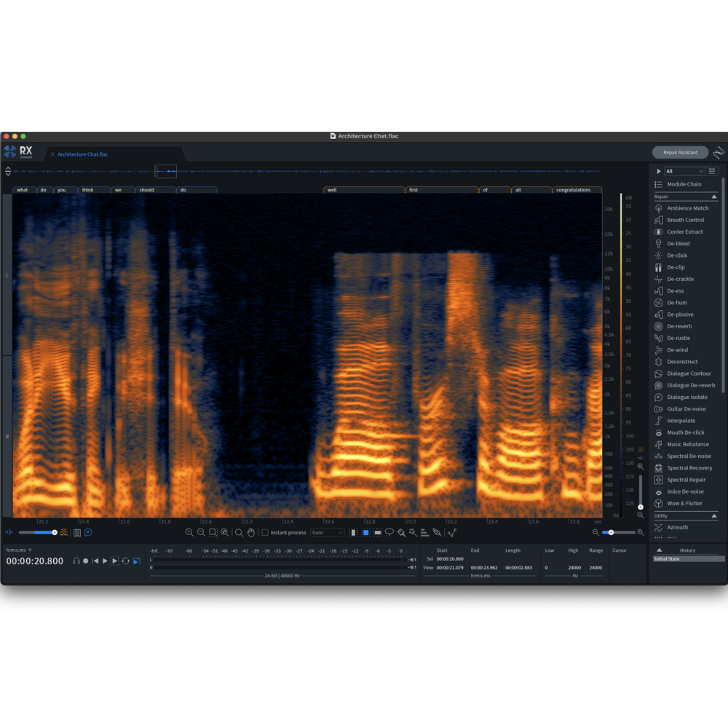The height and width of the screenshot is (728, 728).
Task: Open the Gain dropdown in the toolbar
Action: [327, 532]
